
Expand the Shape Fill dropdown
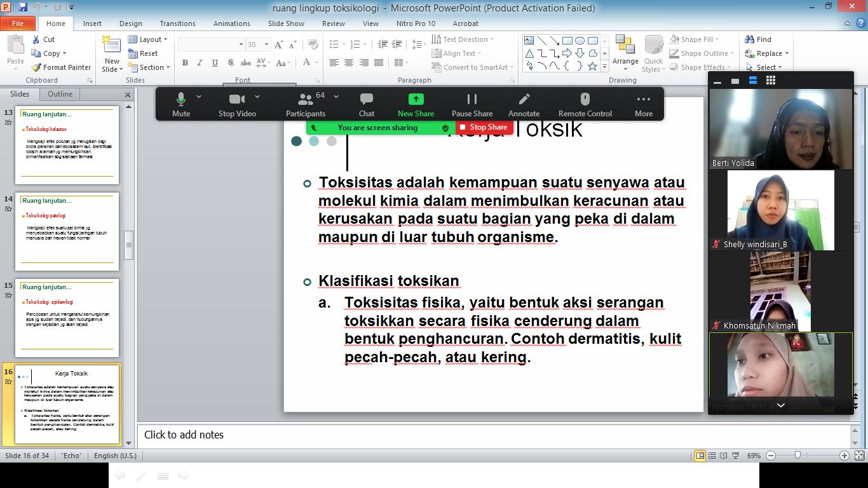(701, 39)
